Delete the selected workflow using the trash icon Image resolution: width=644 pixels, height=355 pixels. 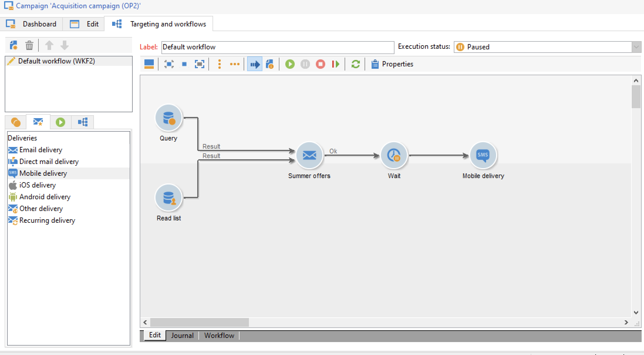point(29,46)
